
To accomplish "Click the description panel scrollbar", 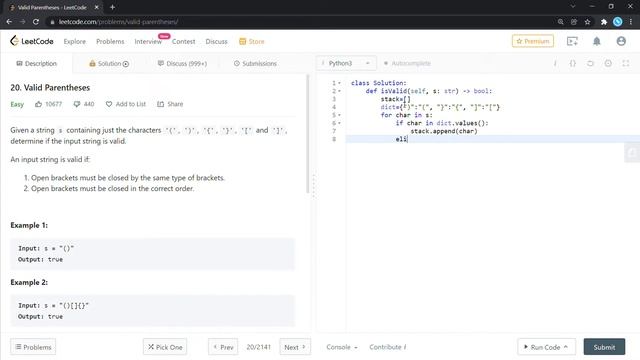I will (308, 134).
